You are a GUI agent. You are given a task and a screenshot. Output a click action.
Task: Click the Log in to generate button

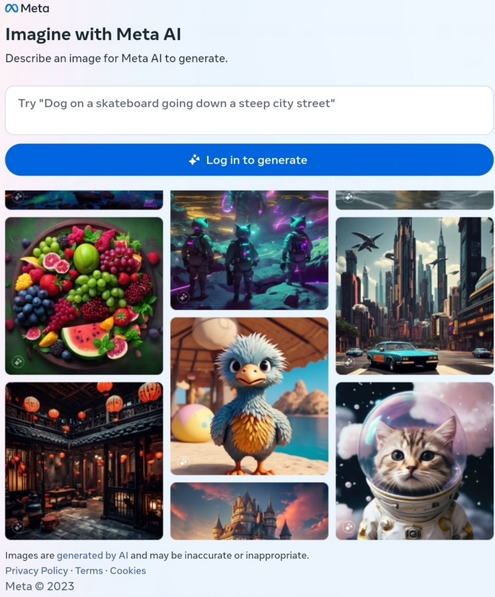point(249,160)
